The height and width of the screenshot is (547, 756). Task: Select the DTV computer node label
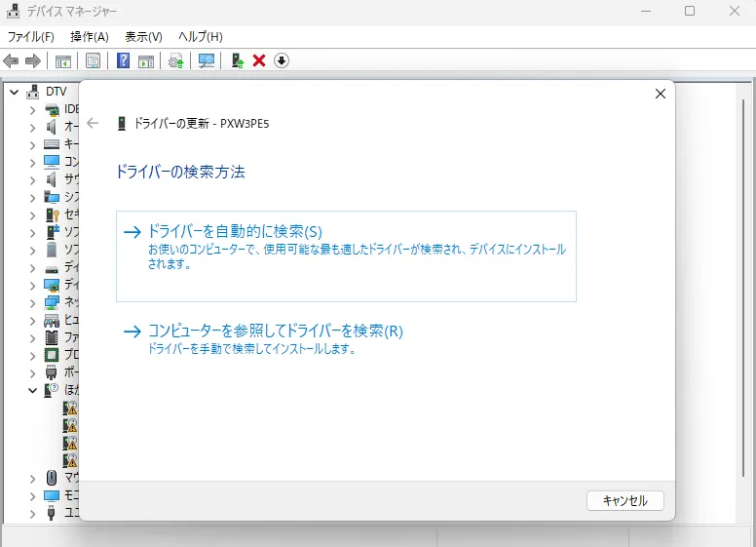(x=56, y=92)
